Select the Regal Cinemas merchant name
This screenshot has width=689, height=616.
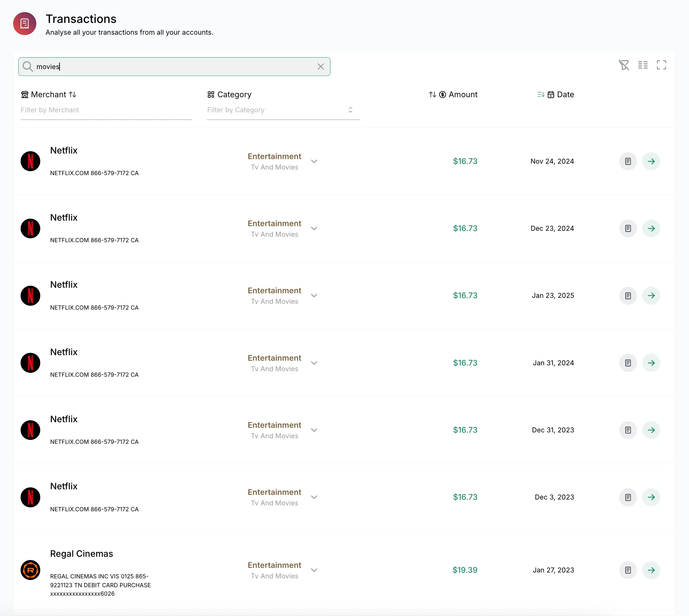pyautogui.click(x=81, y=554)
